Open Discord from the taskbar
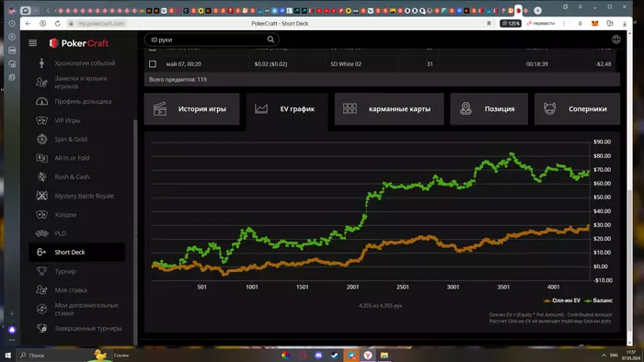This screenshot has height=362, width=644. click(x=318, y=355)
